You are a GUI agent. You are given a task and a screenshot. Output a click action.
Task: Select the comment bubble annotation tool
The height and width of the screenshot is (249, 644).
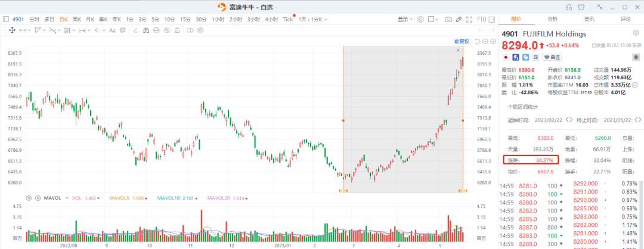[122, 30]
